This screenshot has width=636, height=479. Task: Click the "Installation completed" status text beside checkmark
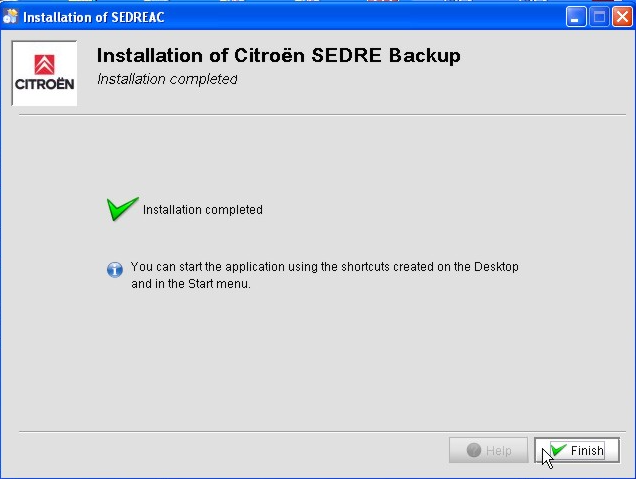click(x=203, y=210)
